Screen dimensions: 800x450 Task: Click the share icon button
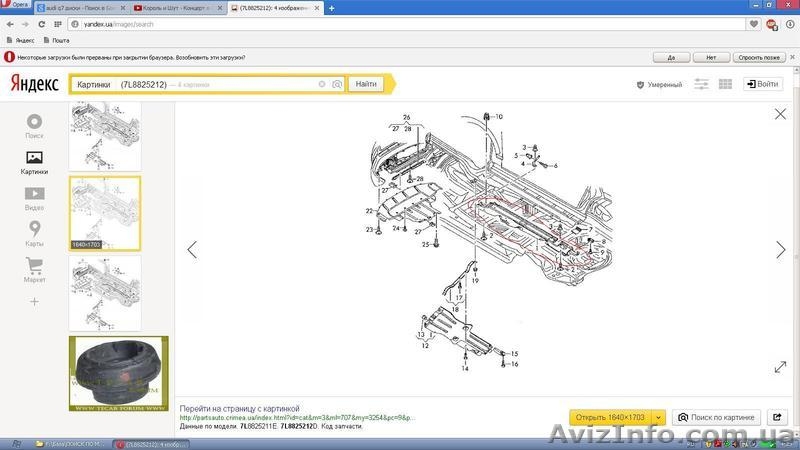pos(778,417)
